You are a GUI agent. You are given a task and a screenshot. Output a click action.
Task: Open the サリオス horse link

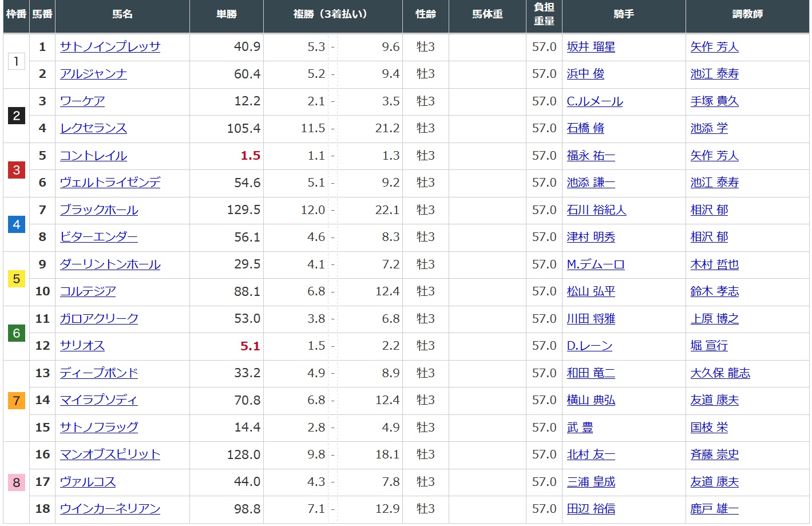pos(82,346)
